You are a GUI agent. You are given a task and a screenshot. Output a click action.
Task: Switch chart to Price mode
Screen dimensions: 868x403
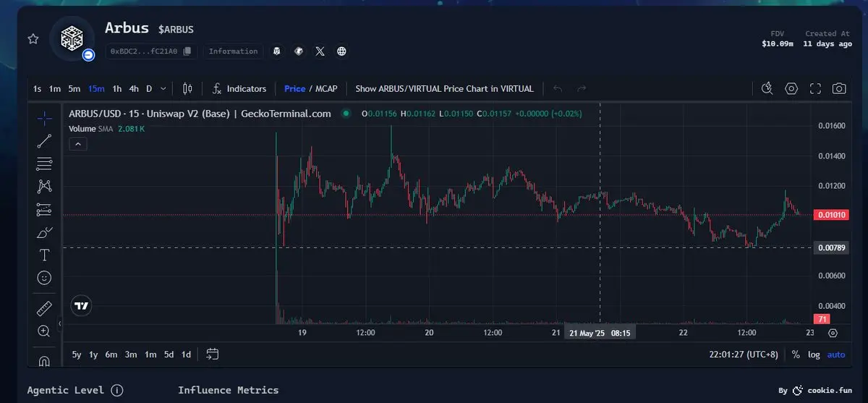point(294,89)
